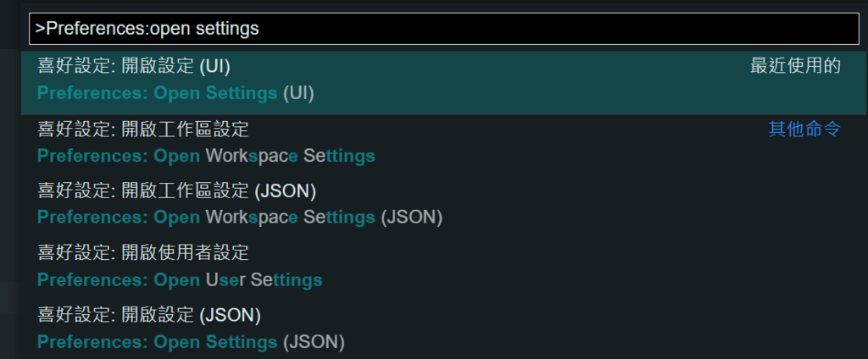Click the Preferences: Open User Settings subtitle
The image size is (868, 359).
pos(180,279)
